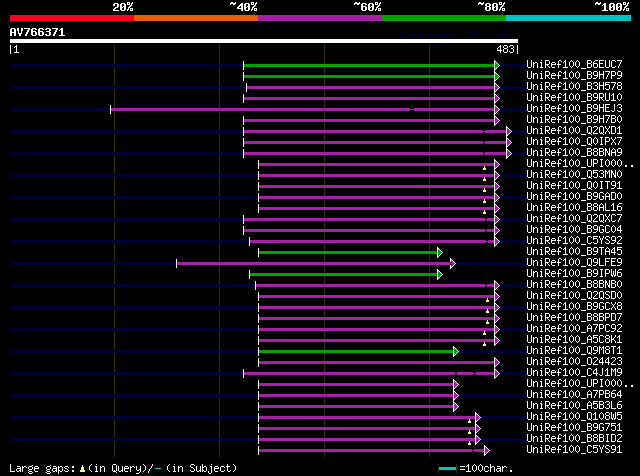The width and height of the screenshot is (640, 476).
Task: Click the UniRef100_B8AL16 label
Action: tap(574, 208)
